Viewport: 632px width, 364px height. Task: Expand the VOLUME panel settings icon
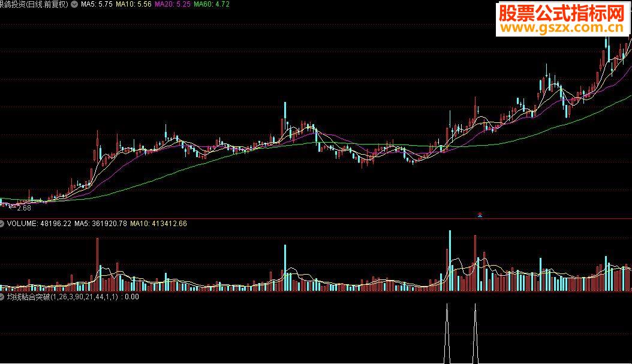(2, 224)
